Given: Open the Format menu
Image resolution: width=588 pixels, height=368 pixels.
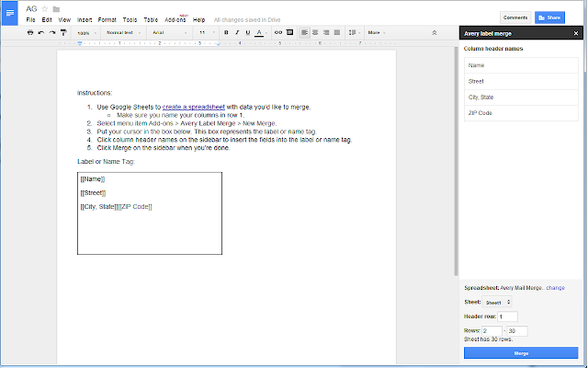Looking at the screenshot, I should pyautogui.click(x=107, y=20).
